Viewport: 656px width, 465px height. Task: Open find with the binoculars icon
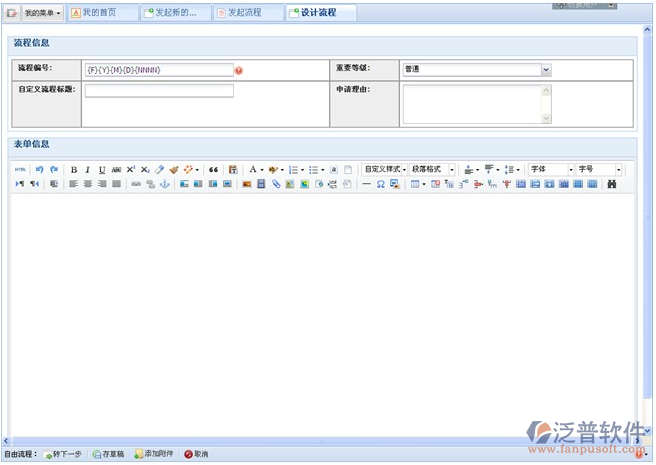point(611,184)
